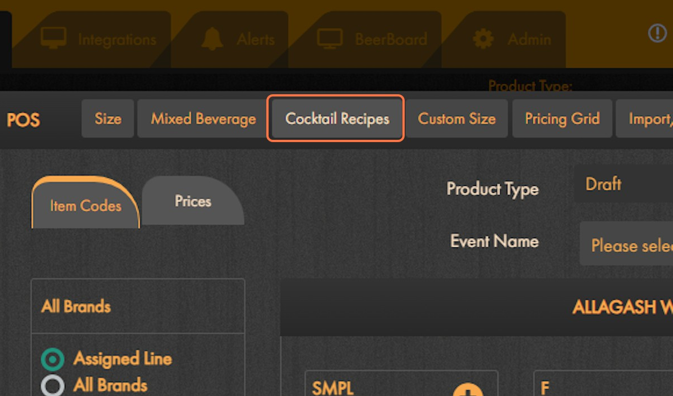Image resolution: width=673 pixels, height=396 pixels.
Task: Click the Import button
Action: 644,118
